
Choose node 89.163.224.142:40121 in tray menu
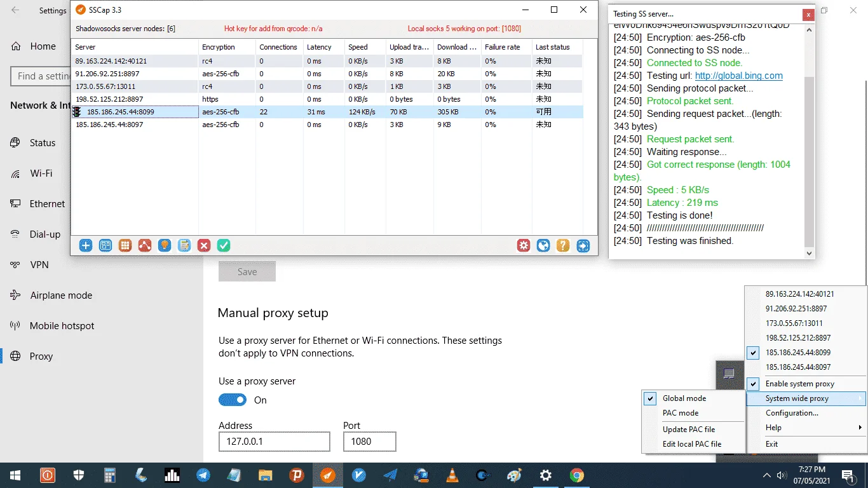(x=806, y=294)
